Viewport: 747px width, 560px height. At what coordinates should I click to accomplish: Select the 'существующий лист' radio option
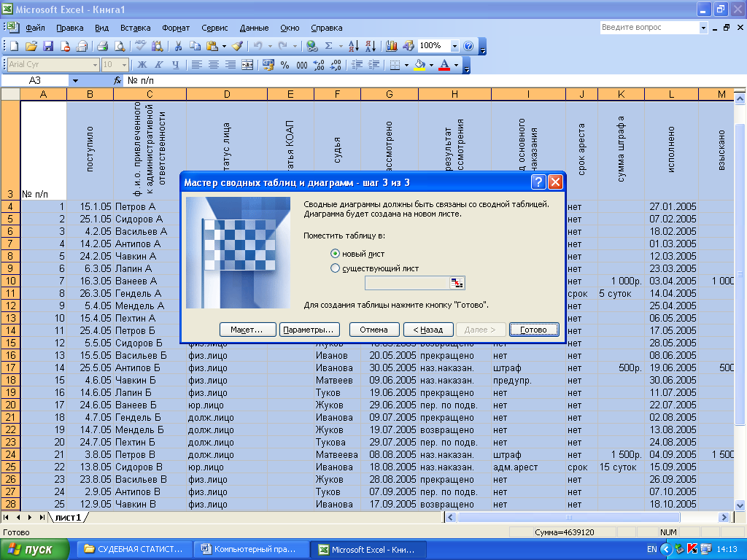pos(335,268)
